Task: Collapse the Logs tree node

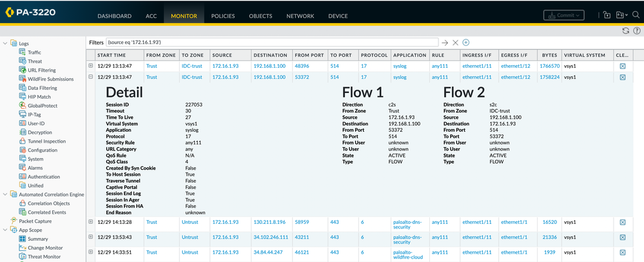Action: coord(6,43)
